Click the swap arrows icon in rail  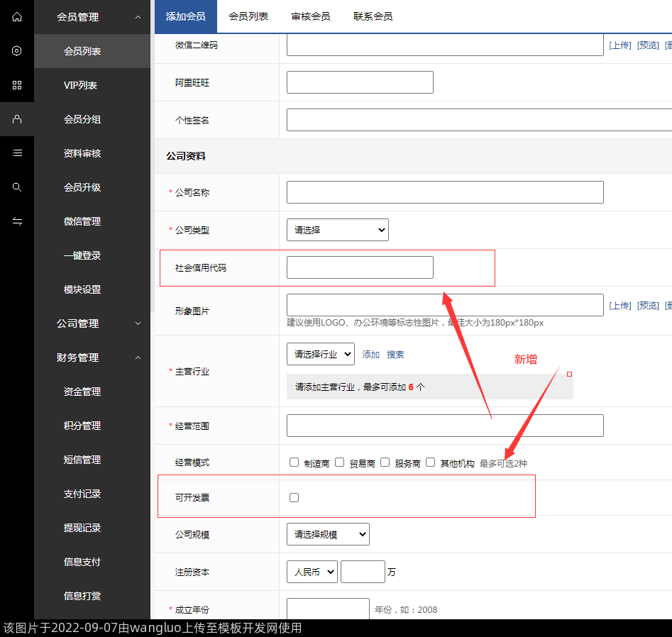pos(17,221)
